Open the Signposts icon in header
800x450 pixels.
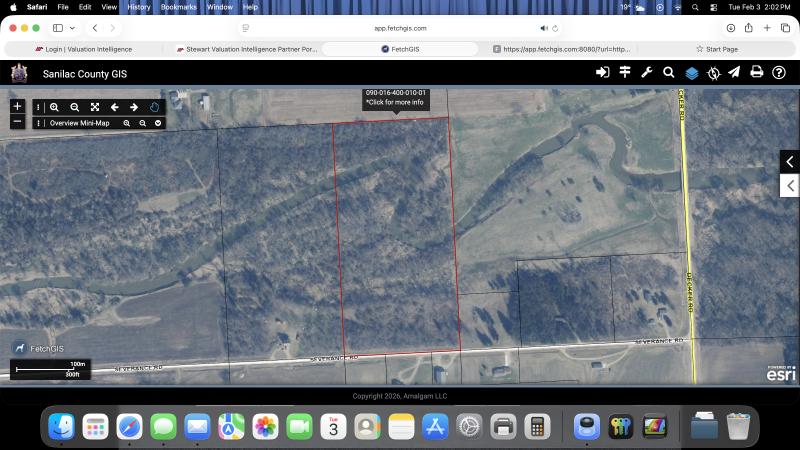(625, 72)
